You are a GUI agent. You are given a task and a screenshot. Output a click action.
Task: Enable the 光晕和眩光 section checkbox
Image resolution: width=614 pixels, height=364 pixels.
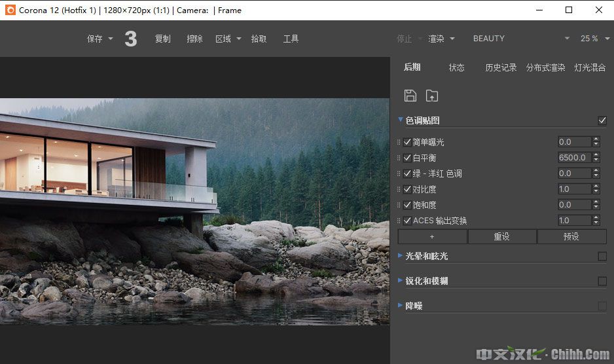602,256
